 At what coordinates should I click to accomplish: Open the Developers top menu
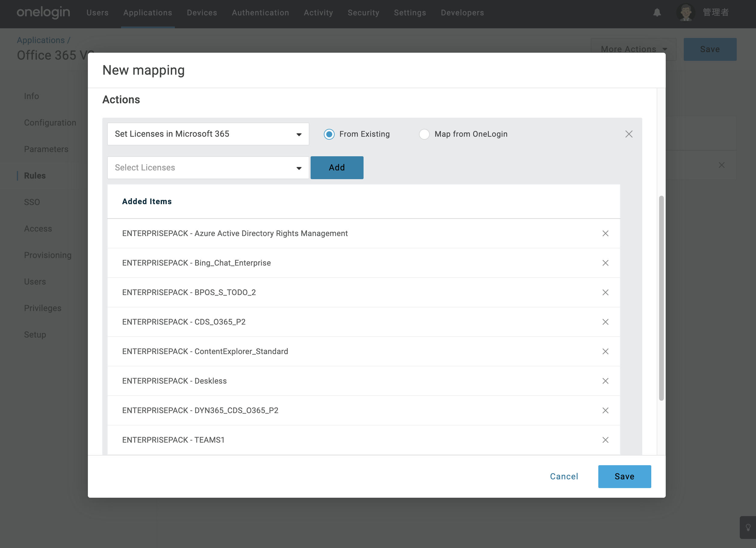pyautogui.click(x=462, y=13)
